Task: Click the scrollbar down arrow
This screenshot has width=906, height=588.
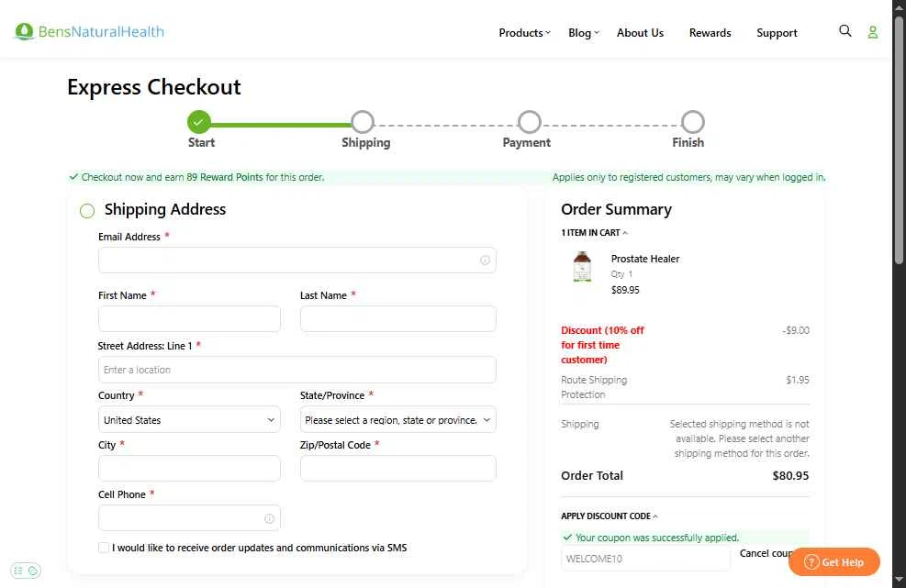Action: point(899,580)
